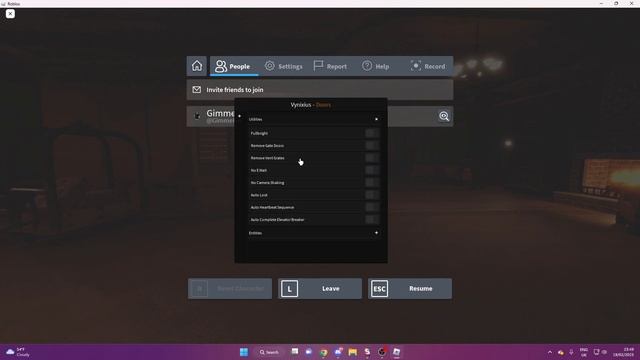Click the microphone tray icon

571,352
